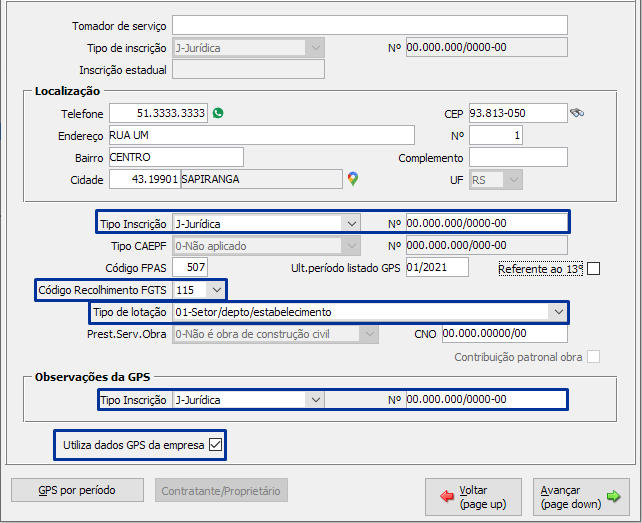Click the Nº field right of top Tipo de inscrição

coord(487,47)
